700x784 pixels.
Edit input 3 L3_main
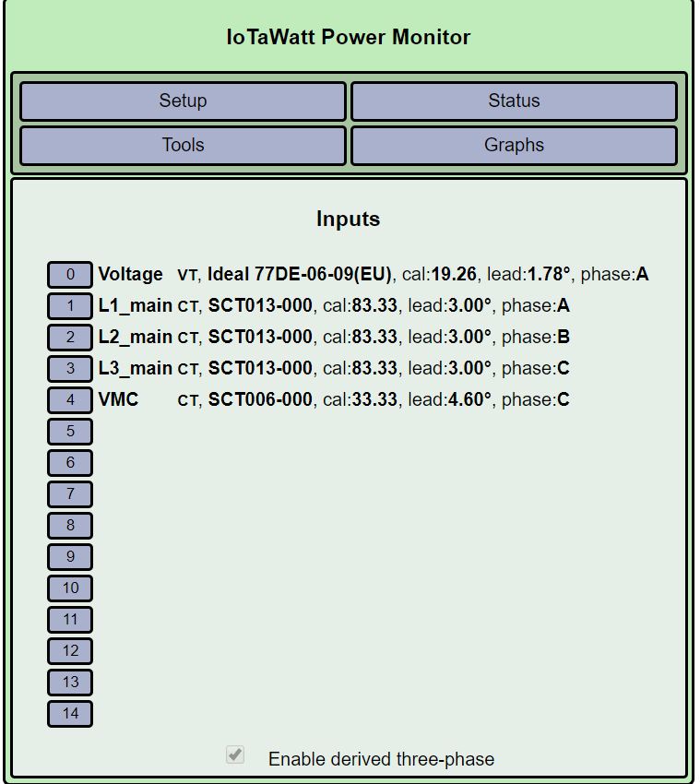[x=70, y=369]
